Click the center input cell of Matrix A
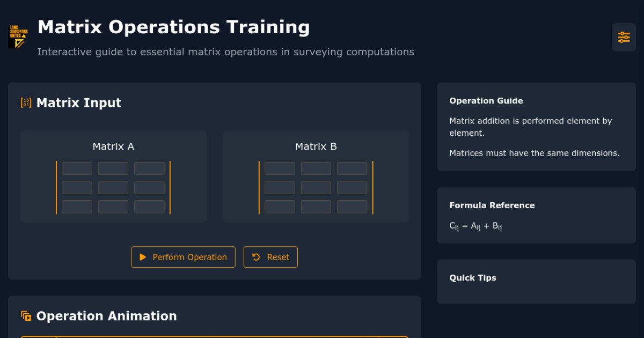 click(113, 187)
